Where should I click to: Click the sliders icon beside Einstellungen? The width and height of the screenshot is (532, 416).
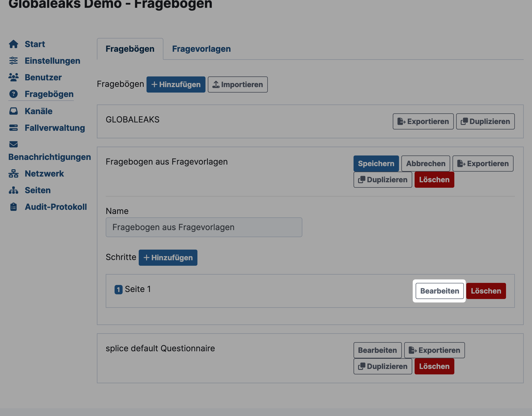click(14, 61)
